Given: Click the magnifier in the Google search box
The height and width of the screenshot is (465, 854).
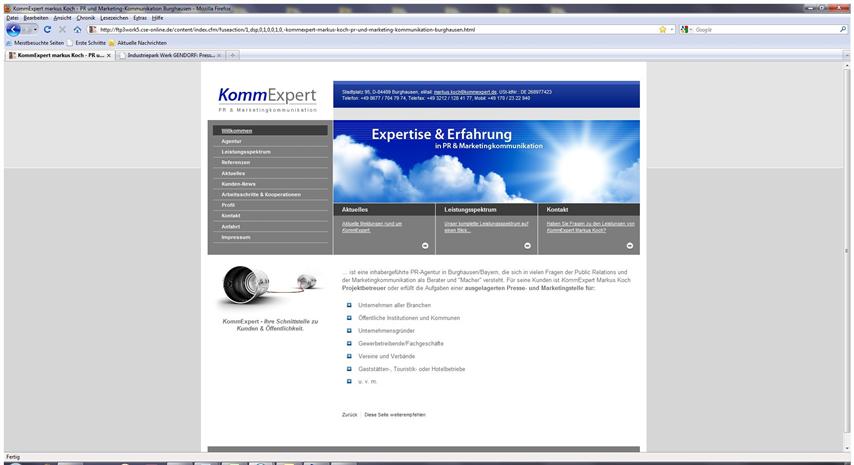Looking at the screenshot, I should point(843,29).
